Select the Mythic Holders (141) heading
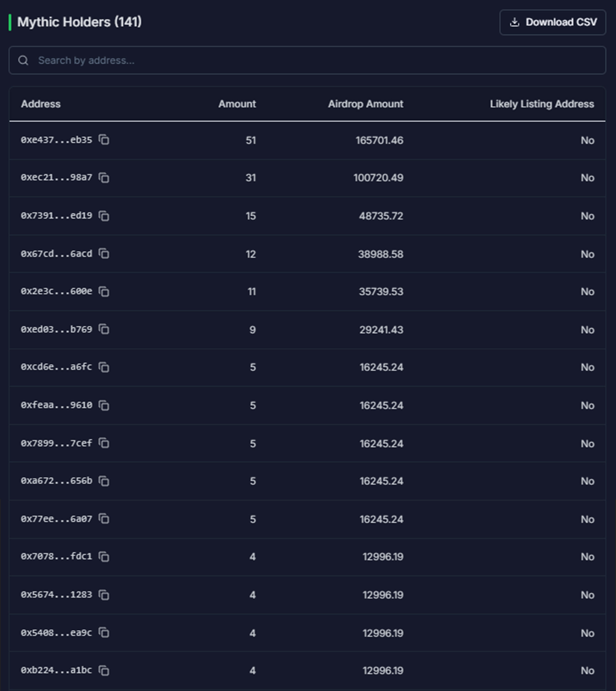Viewport: 616px width, 691px height. 79,22
